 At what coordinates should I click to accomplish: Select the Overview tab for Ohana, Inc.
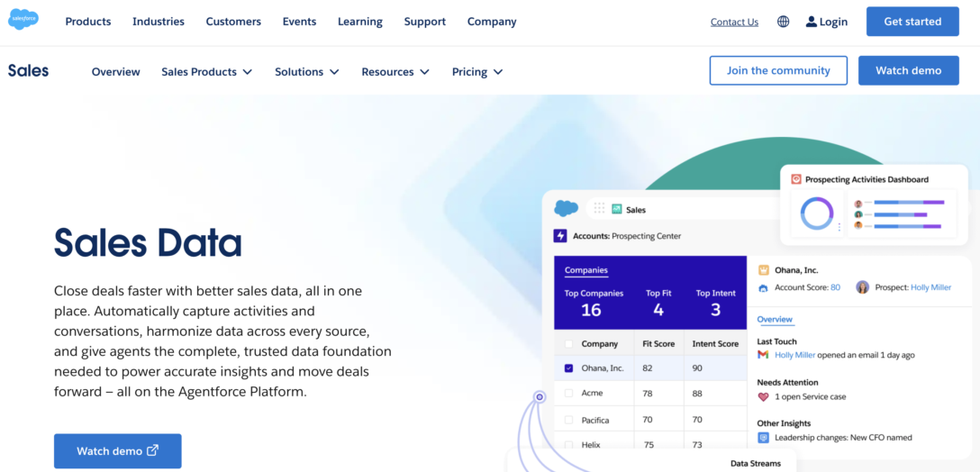click(x=775, y=320)
